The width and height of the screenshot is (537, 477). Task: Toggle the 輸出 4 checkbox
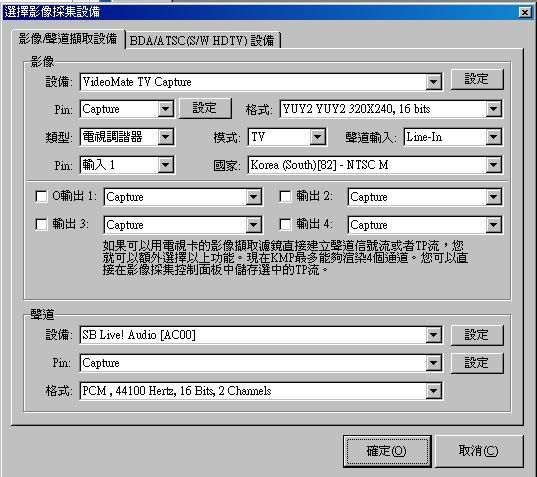pyautogui.click(x=285, y=225)
